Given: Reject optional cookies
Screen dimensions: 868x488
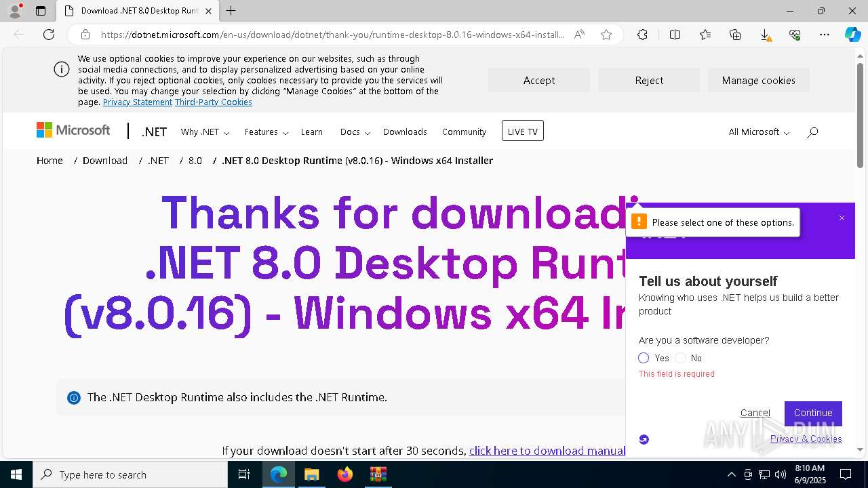Looking at the screenshot, I should pos(649,80).
